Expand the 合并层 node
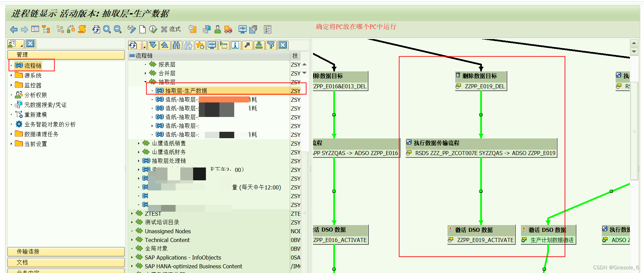 146,73
